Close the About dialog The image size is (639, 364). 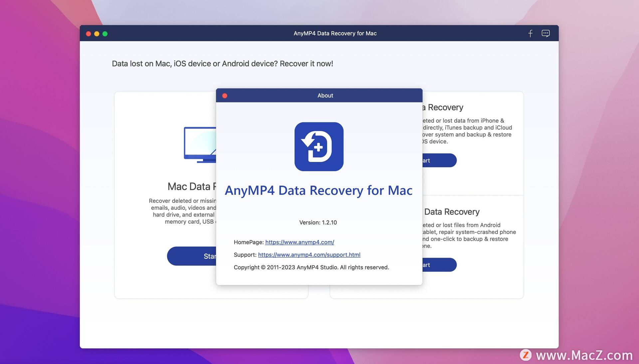point(225,96)
